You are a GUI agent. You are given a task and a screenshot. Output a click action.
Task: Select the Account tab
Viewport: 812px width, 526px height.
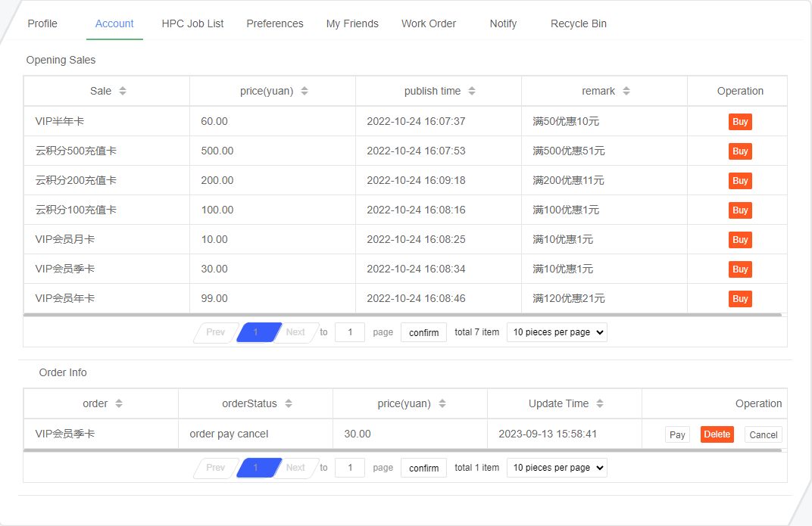[114, 23]
